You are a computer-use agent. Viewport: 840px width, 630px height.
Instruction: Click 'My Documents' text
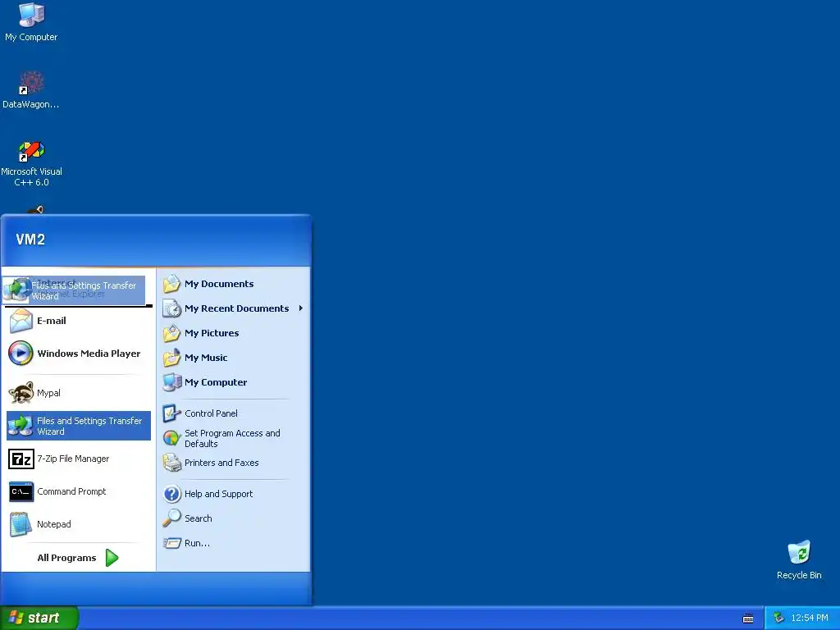click(x=219, y=284)
